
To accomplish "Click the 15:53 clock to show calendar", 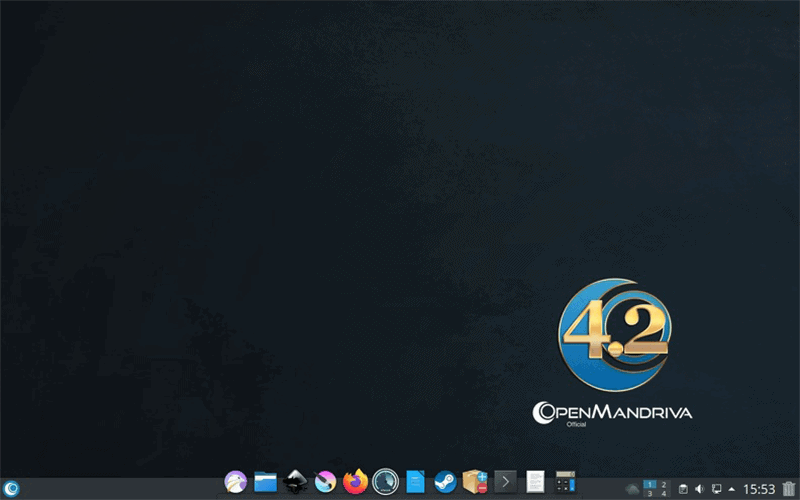I will (x=759, y=489).
